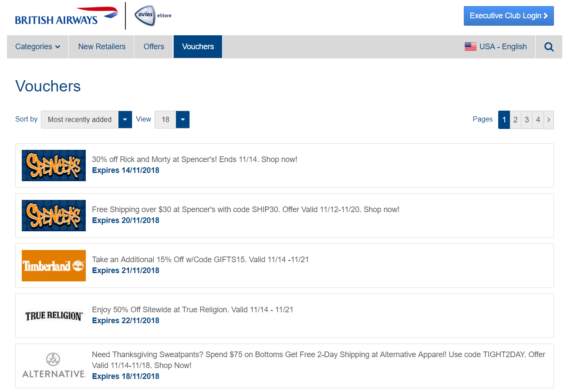Click the 'Sort by' label
The width and height of the screenshot is (567, 392).
point(26,119)
